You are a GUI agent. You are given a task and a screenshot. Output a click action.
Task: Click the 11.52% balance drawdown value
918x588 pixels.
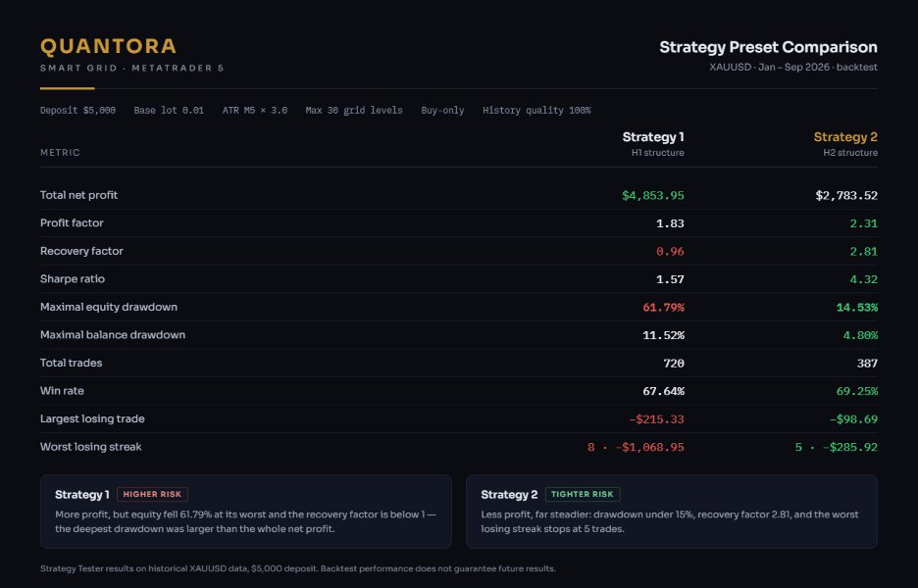pos(663,335)
